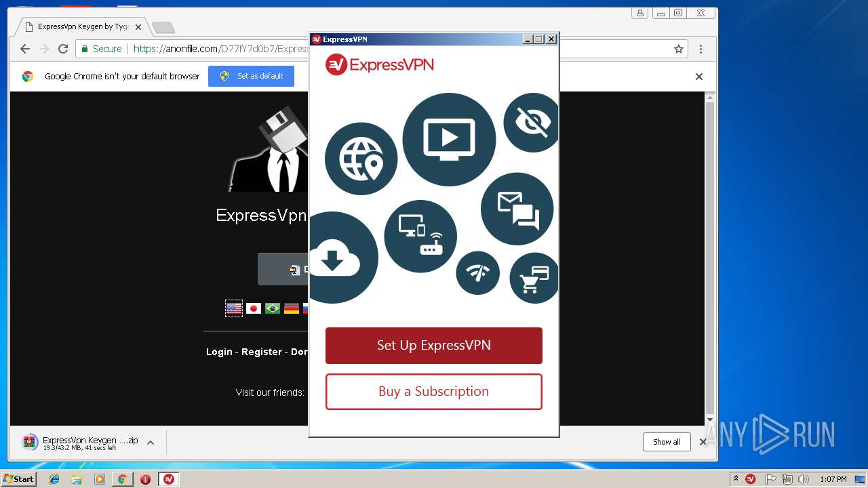Select the cloud download icon
The height and width of the screenshot is (488, 868).
point(343,258)
